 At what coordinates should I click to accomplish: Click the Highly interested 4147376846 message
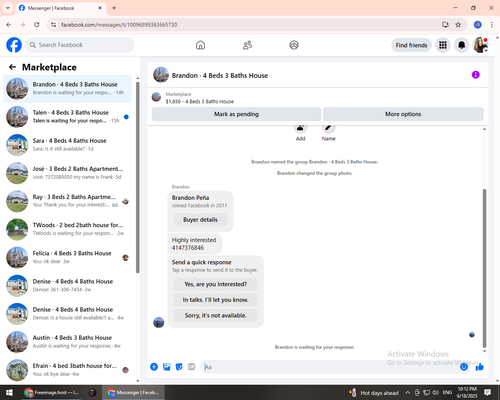[194, 244]
